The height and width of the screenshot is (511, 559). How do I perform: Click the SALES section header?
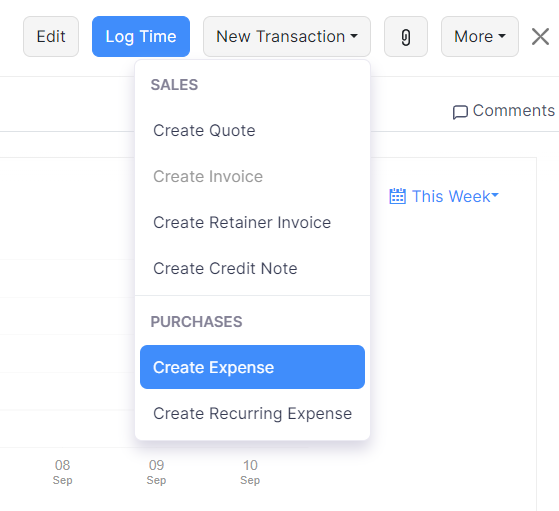(x=174, y=85)
